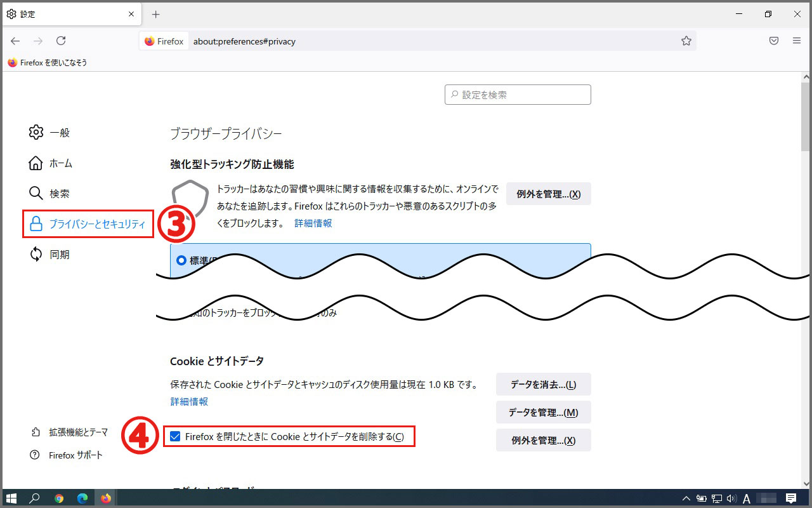The width and height of the screenshot is (812, 508).
Task: Click the forward navigation arrow
Action: point(38,41)
